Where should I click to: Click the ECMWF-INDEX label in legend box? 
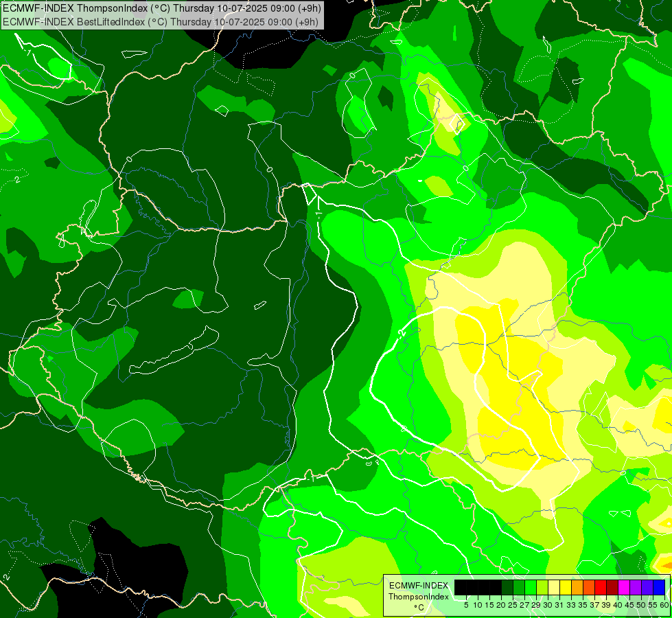418,586
